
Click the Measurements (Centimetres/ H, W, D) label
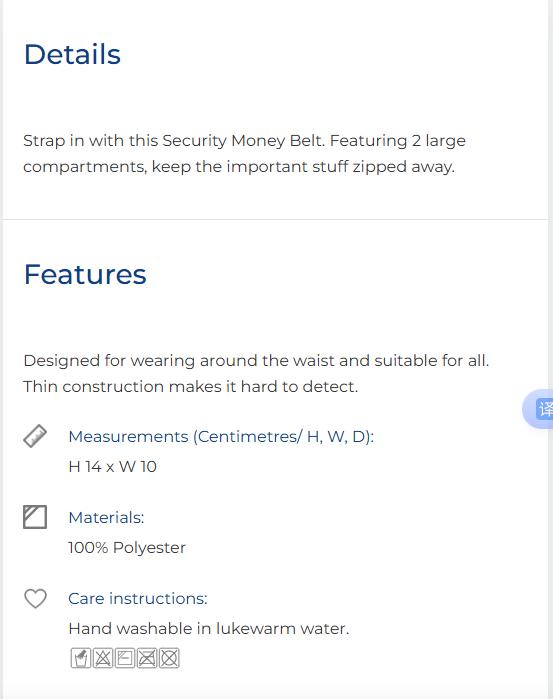[221, 436]
